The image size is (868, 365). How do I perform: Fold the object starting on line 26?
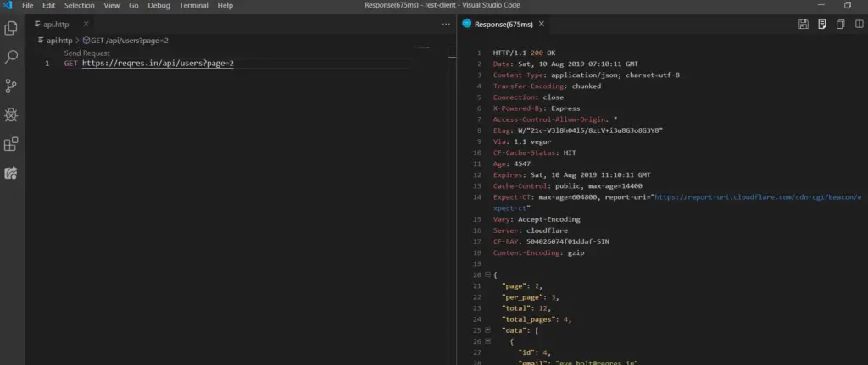pos(487,340)
